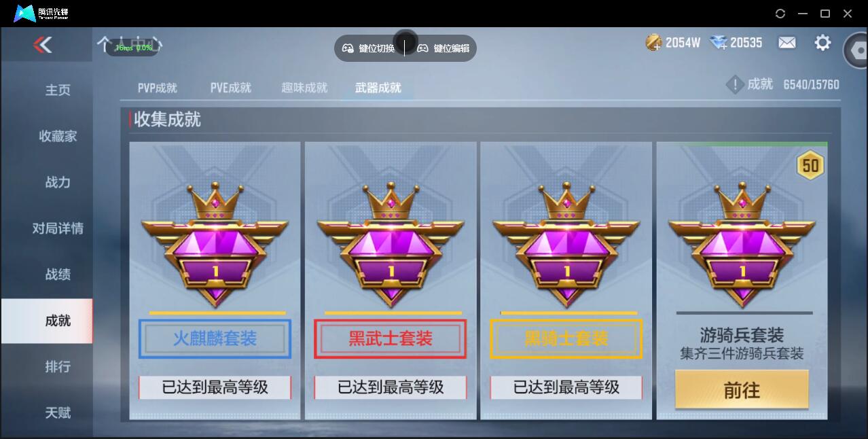Click the 游骑兵套装 progress bar
868x439 pixels.
(x=744, y=313)
